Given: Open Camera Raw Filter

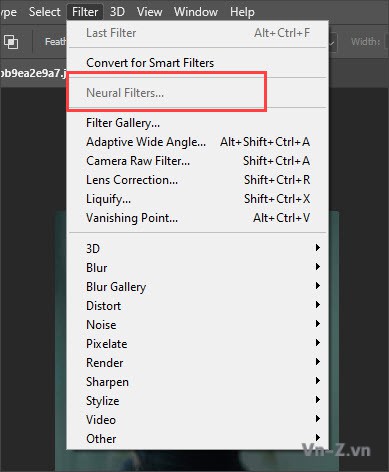Looking at the screenshot, I should click(x=198, y=161).
